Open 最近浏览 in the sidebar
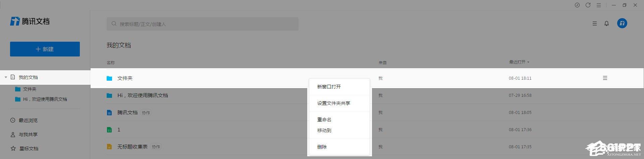644x159 pixels. pos(28,120)
